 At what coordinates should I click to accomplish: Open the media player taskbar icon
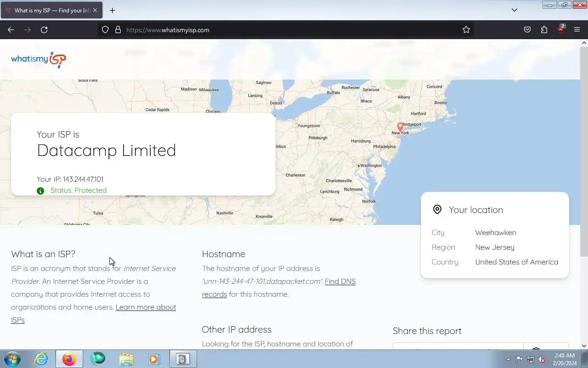(x=154, y=359)
